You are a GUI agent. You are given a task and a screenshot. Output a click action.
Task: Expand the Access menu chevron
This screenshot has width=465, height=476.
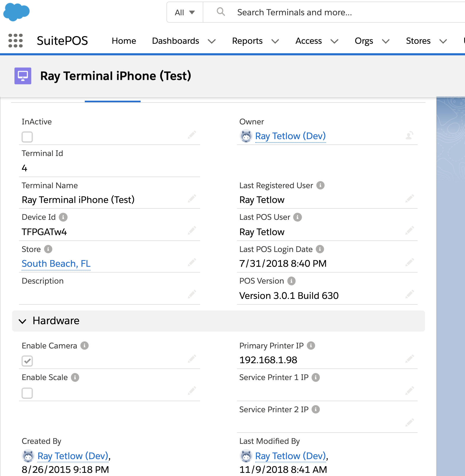tap(334, 41)
